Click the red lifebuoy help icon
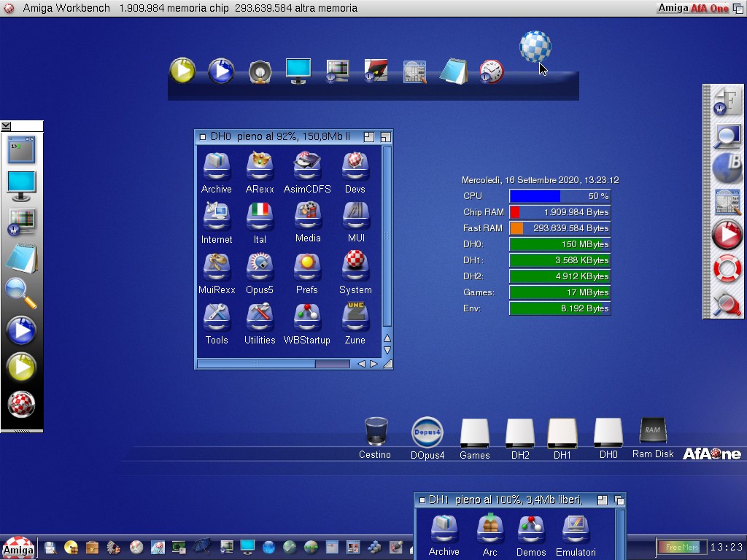This screenshot has height=560, width=747. (x=727, y=269)
